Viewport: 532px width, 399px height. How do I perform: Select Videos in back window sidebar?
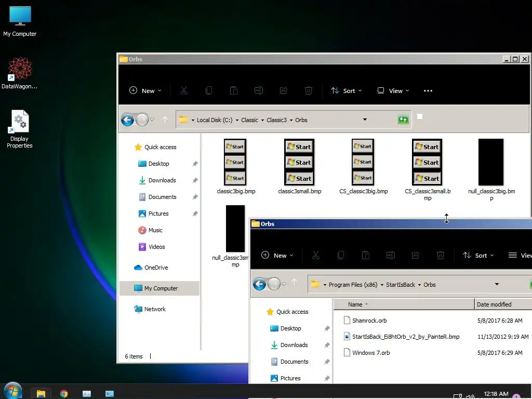point(152,247)
